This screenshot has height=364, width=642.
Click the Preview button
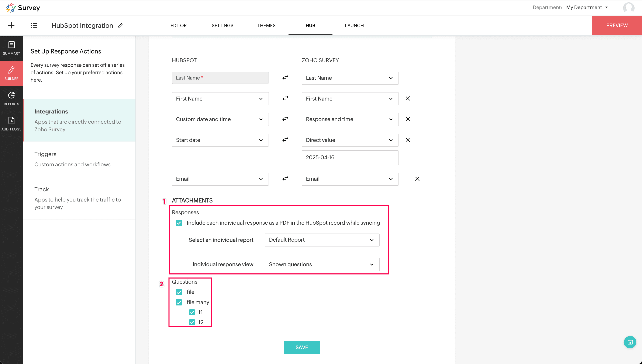pyautogui.click(x=617, y=25)
